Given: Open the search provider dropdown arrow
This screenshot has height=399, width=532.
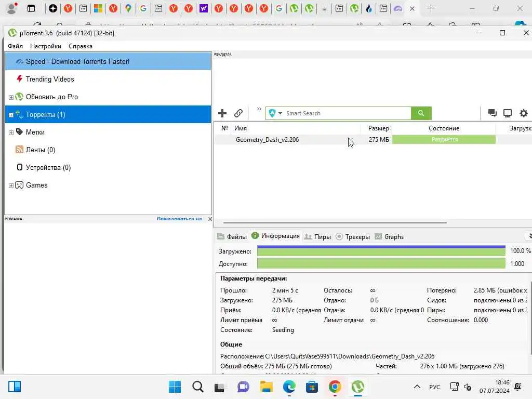Looking at the screenshot, I should pos(280,113).
